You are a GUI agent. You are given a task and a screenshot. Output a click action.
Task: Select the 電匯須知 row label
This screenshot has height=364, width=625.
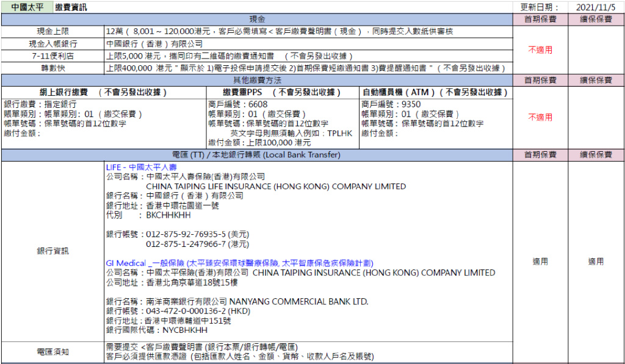pos(52,352)
